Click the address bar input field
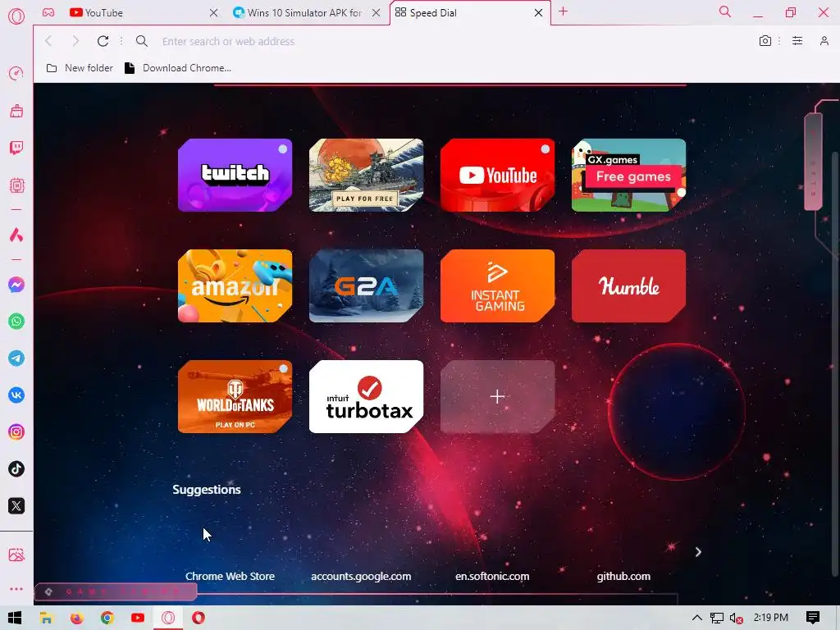Image resolution: width=840 pixels, height=630 pixels. [450, 41]
